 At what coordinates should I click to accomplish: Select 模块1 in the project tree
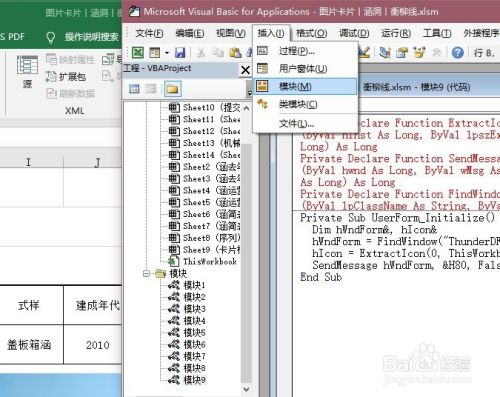tap(187, 285)
